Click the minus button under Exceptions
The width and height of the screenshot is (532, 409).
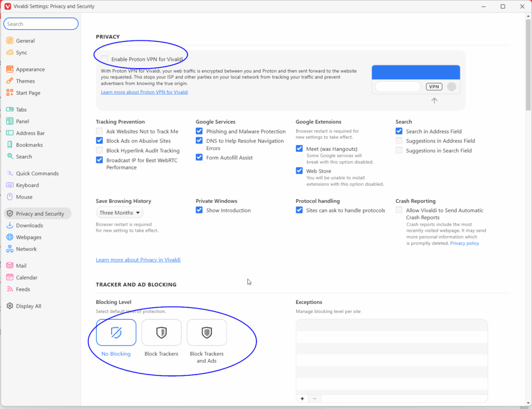pos(314,399)
